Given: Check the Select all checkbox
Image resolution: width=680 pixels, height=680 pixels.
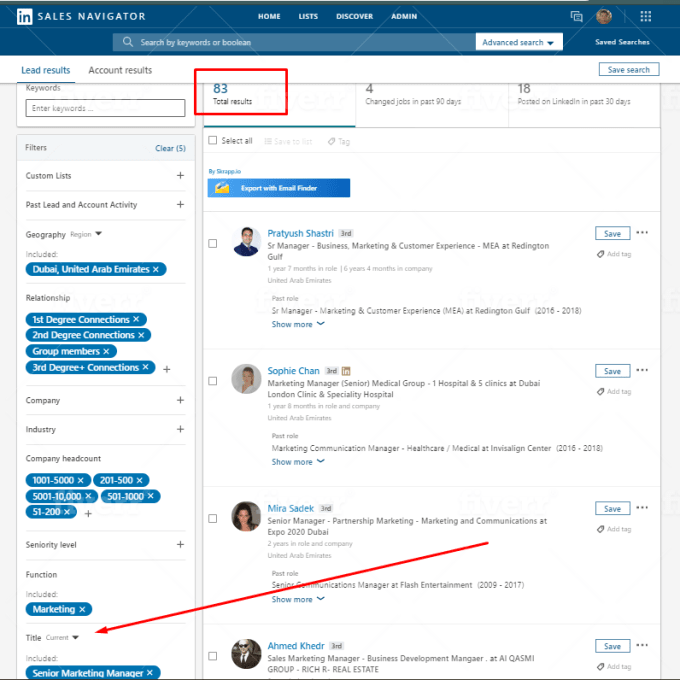Looking at the screenshot, I should pyautogui.click(x=212, y=140).
